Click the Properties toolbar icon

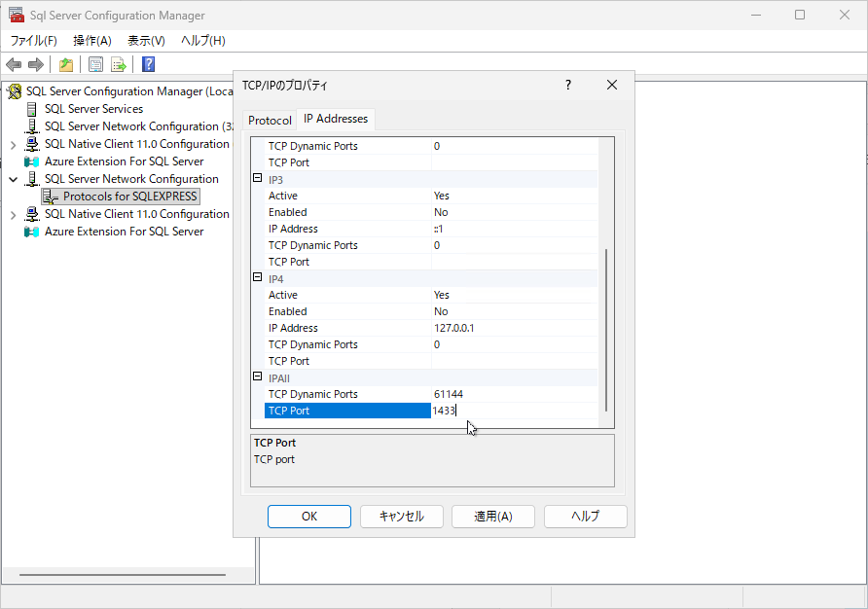(95, 65)
